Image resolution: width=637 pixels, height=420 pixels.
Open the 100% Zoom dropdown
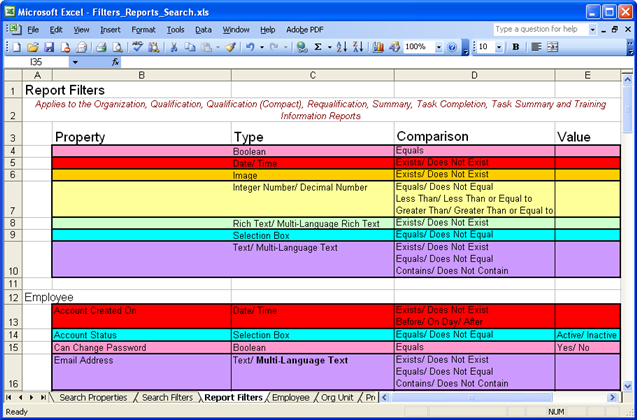coord(439,47)
